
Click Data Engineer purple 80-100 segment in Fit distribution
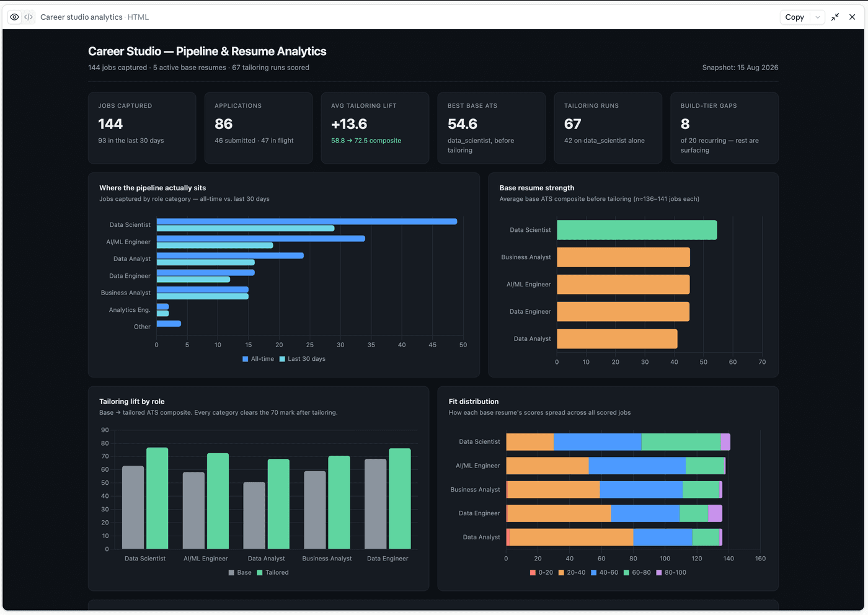715,513
